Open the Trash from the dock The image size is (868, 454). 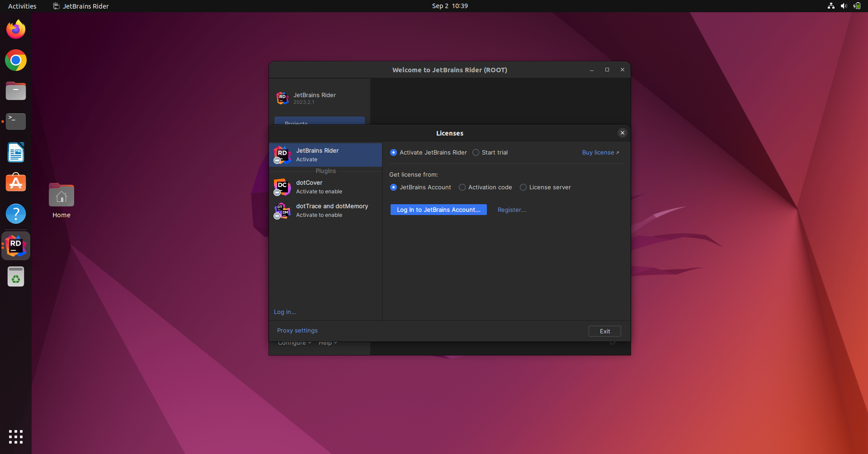point(15,276)
